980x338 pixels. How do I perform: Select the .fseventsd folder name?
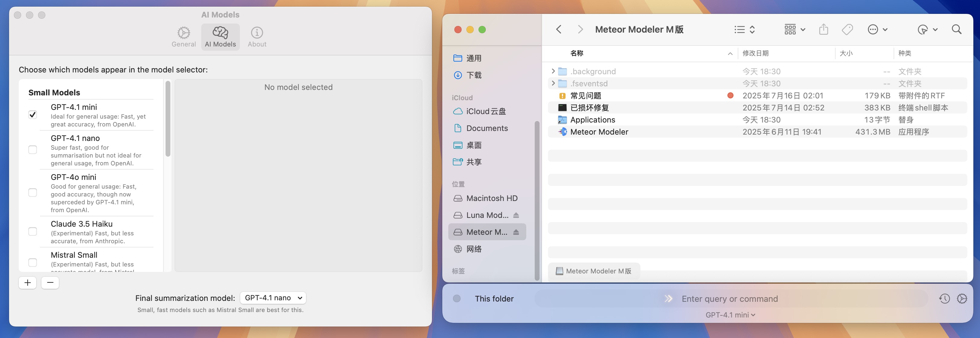click(589, 83)
